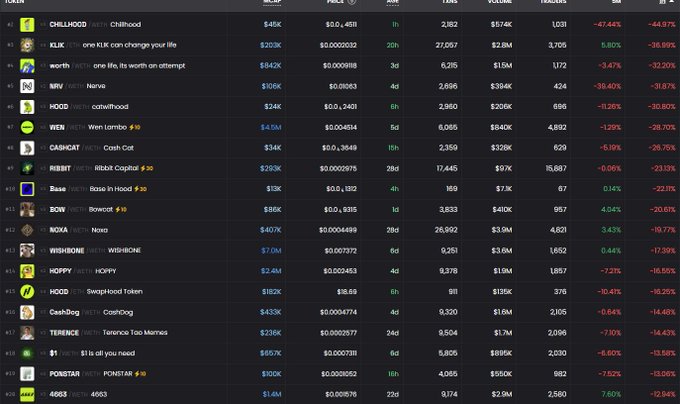Click the 20h age value for KLIK
Image resolution: width=680 pixels, height=404 pixels.
[x=392, y=45]
